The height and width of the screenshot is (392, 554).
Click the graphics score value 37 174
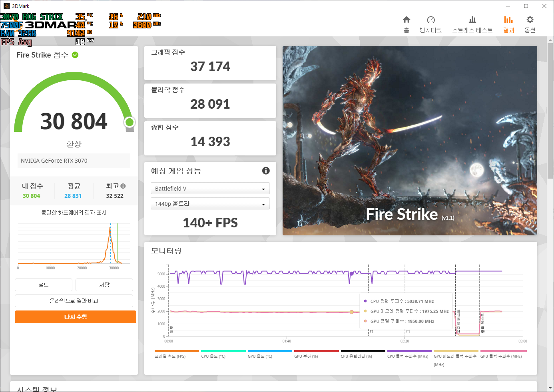[210, 66]
